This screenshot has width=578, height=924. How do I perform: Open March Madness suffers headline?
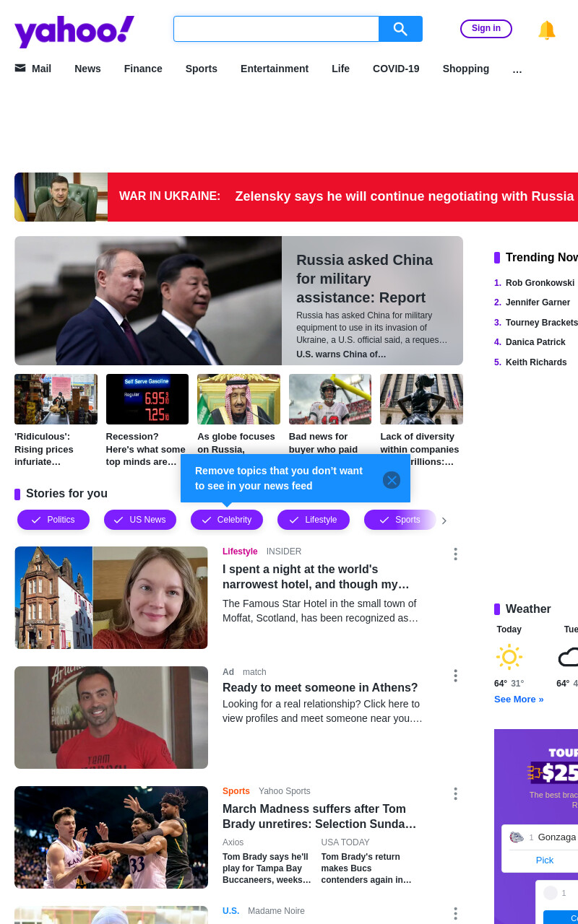[319, 816]
